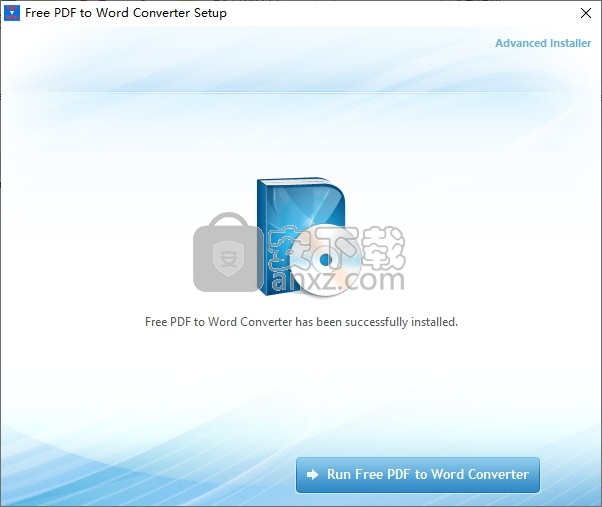Run Free PDF to Word Converter
Screen dimensions: 602x507
418,475
